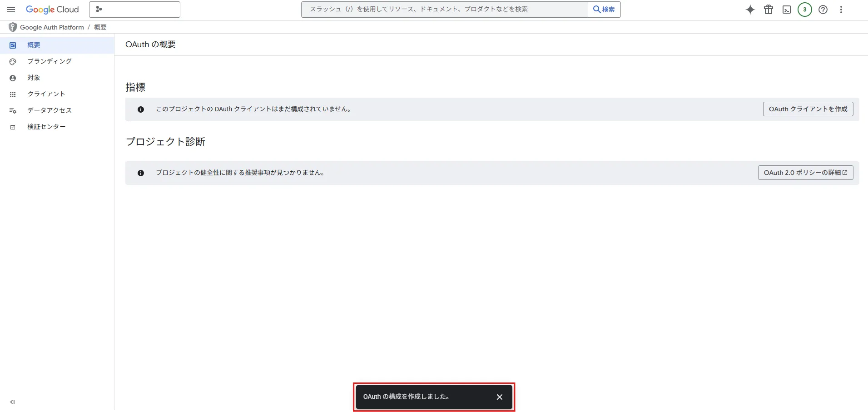The height and width of the screenshot is (412, 868).
Task: Open 対象 in the sidebar
Action: tap(57, 78)
